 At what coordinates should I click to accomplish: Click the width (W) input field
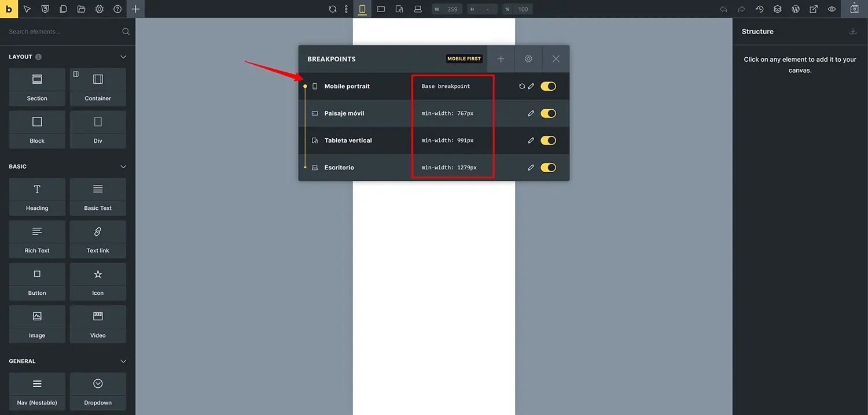[451, 9]
